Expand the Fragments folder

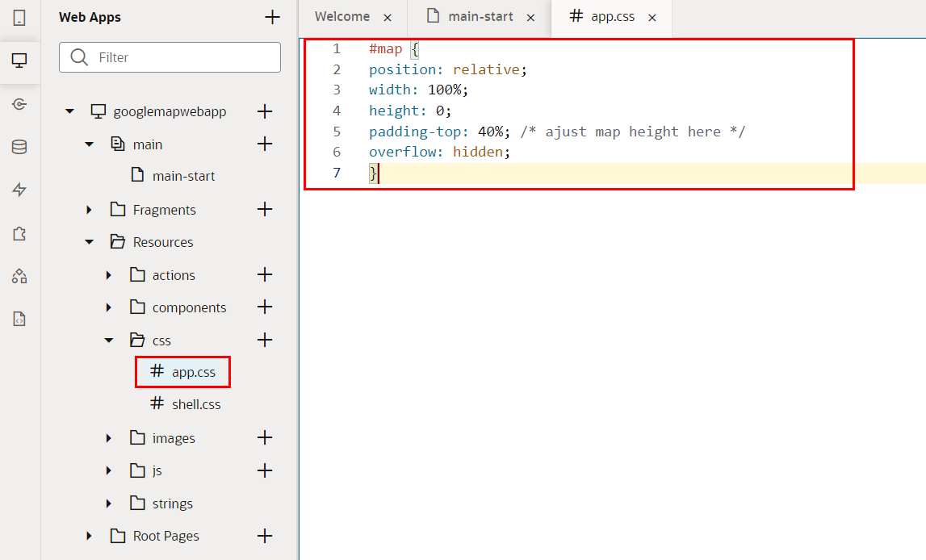[x=90, y=210]
